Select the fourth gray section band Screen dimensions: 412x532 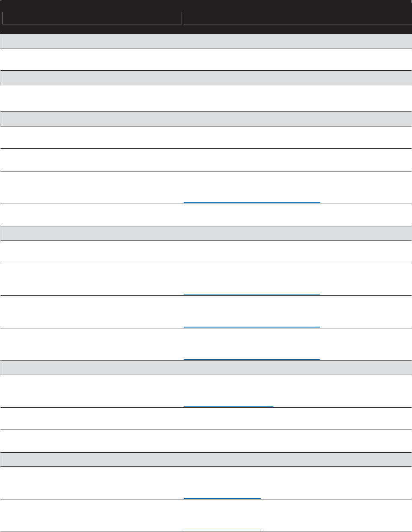point(206,233)
